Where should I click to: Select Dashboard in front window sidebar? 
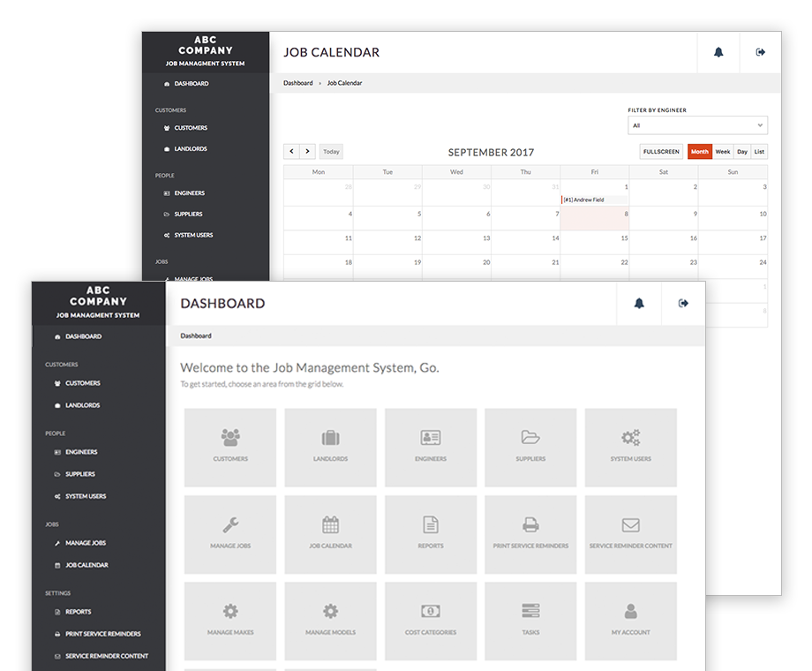(83, 336)
